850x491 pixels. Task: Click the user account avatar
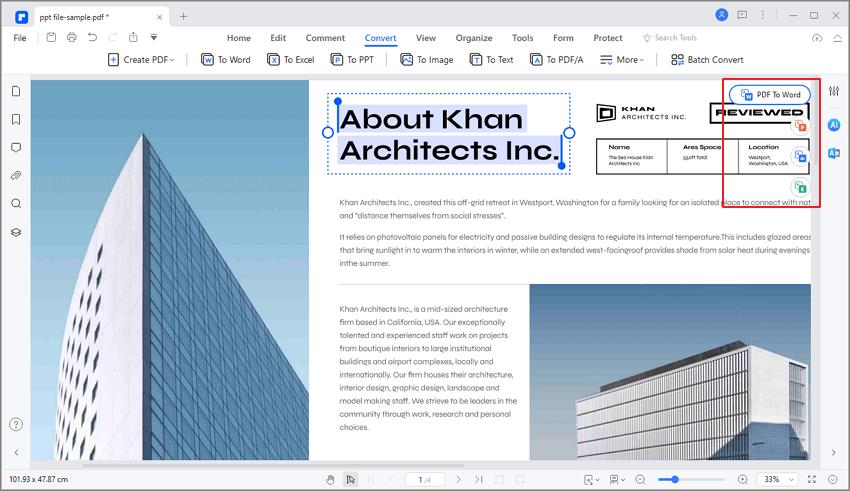click(722, 15)
